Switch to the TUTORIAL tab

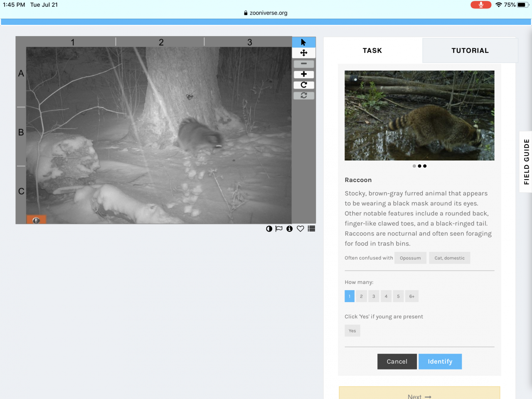coord(470,50)
